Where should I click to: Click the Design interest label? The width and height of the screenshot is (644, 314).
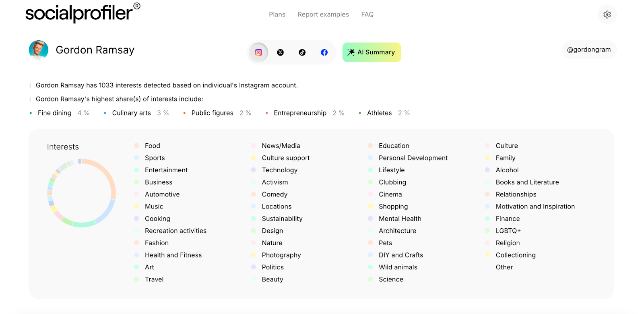(x=272, y=231)
